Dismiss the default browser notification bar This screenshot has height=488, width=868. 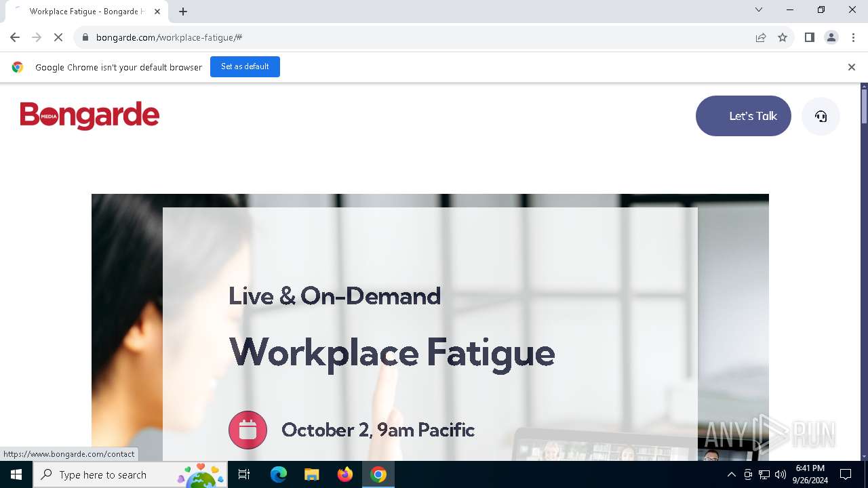pyautogui.click(x=852, y=67)
